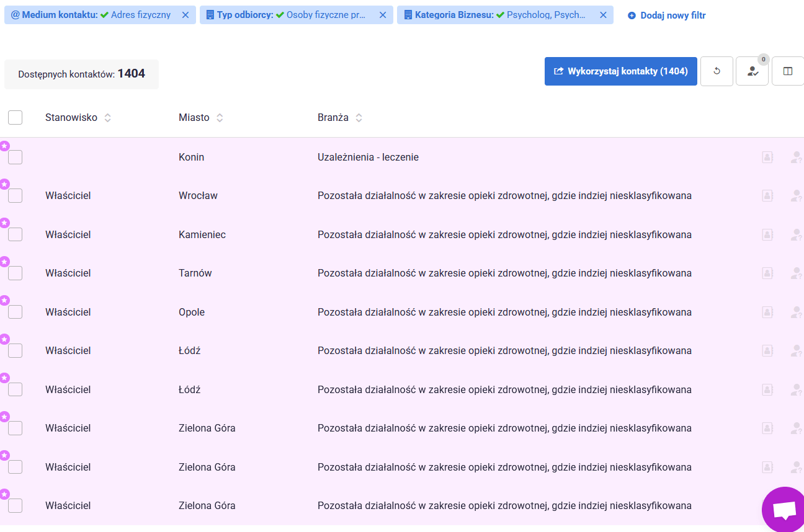Click the Stanowisko column header label
Image resolution: width=804 pixels, height=532 pixels.
click(71, 117)
